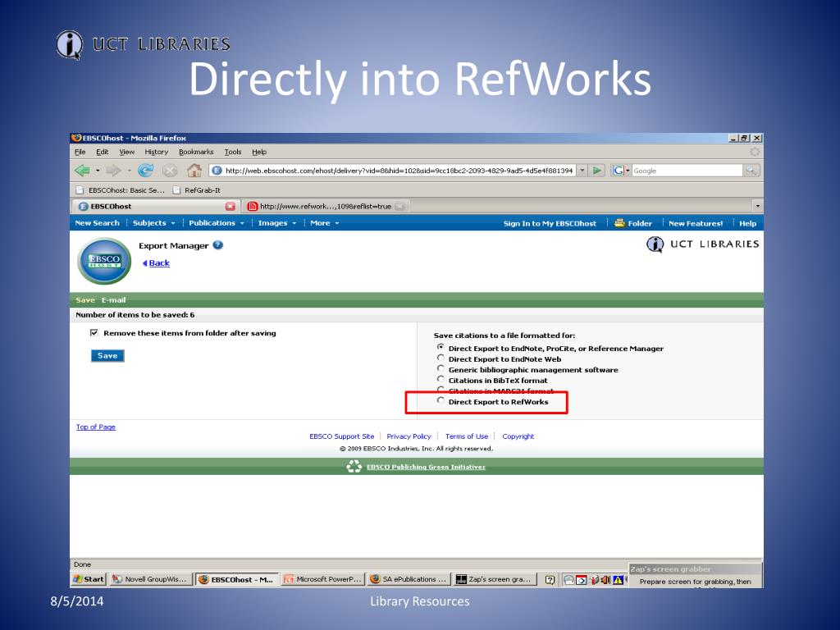This screenshot has width=840, height=630.
Task: Click the UCT Libraries logo on the page
Action: pos(703,244)
